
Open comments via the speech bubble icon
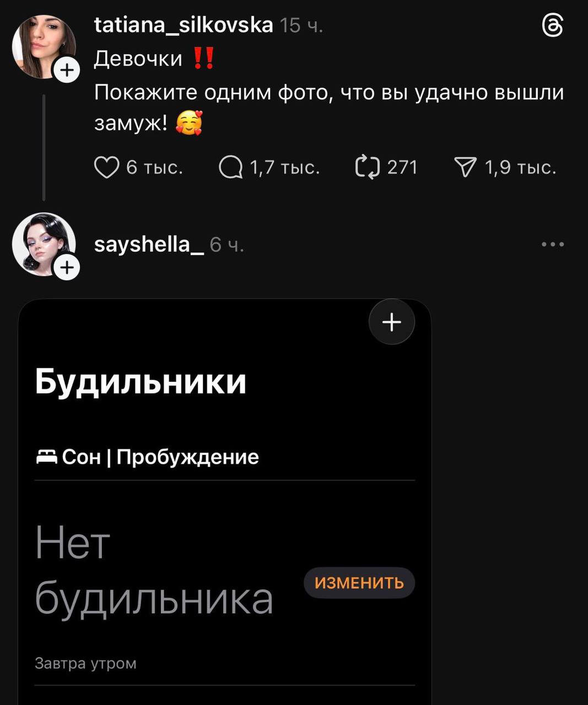pos(230,167)
